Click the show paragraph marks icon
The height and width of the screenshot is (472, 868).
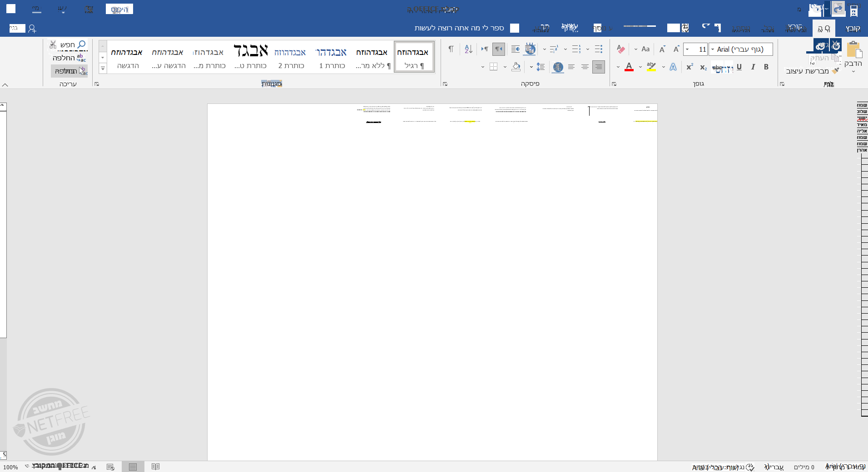point(451,49)
